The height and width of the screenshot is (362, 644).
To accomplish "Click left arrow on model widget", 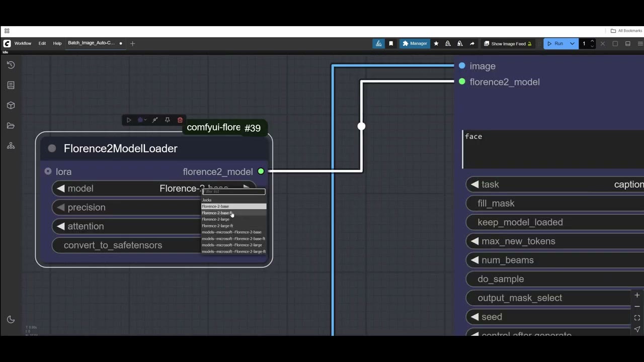I will (x=61, y=189).
